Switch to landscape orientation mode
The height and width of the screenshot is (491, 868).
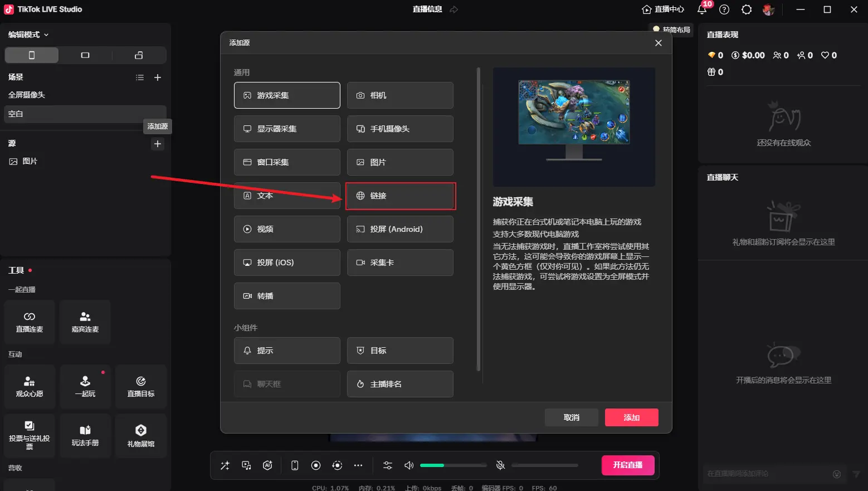click(85, 55)
